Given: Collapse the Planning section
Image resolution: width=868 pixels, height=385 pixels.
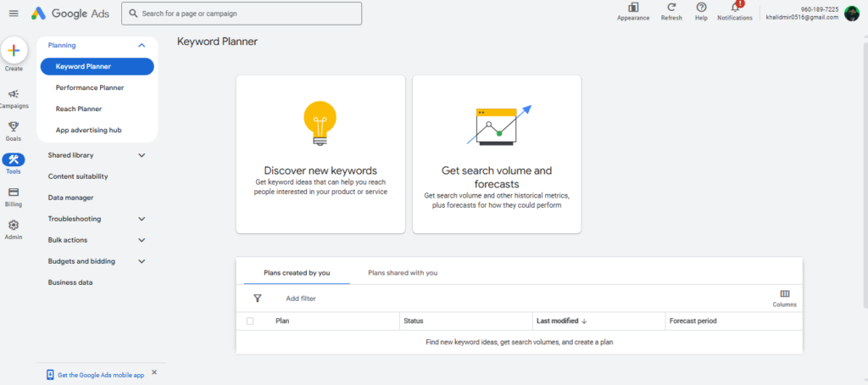Looking at the screenshot, I should tap(142, 46).
